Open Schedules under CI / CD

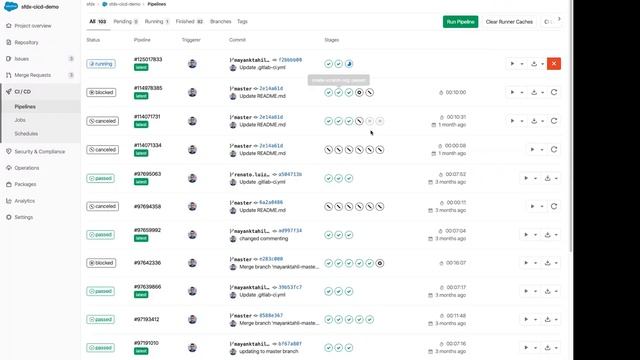tap(26, 133)
